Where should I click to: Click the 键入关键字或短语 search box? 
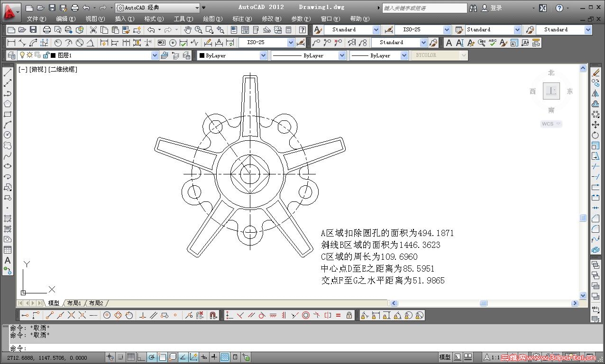(x=424, y=8)
